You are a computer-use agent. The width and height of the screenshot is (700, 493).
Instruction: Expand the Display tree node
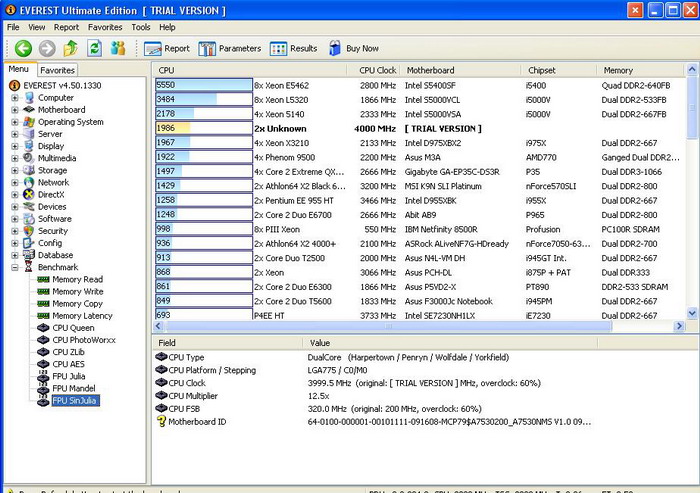click(x=15, y=146)
